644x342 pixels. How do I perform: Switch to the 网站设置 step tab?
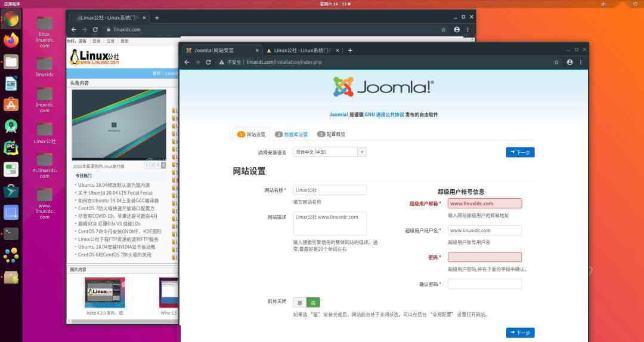coord(252,134)
